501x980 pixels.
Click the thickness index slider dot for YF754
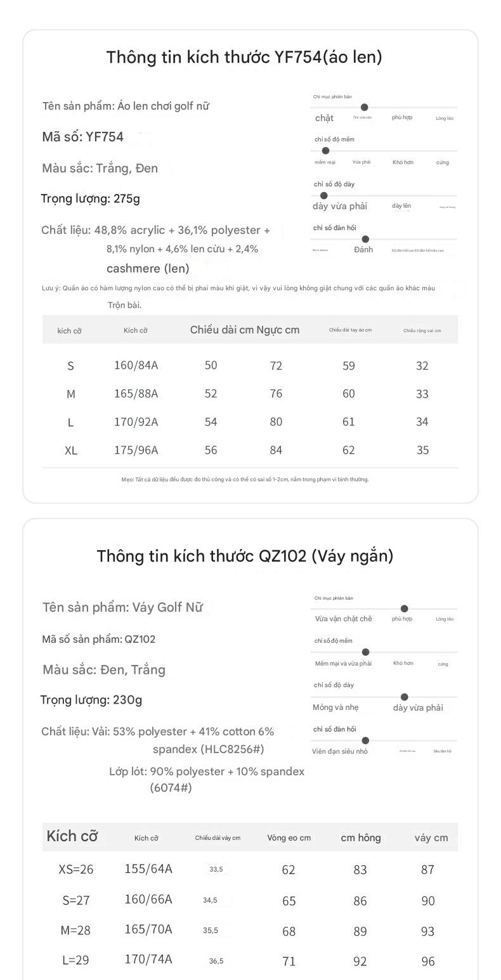324,196
